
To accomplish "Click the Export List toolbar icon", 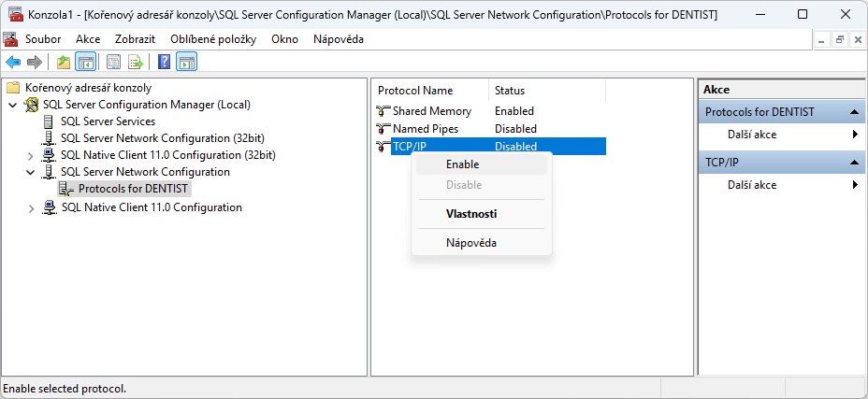I will pos(136,62).
